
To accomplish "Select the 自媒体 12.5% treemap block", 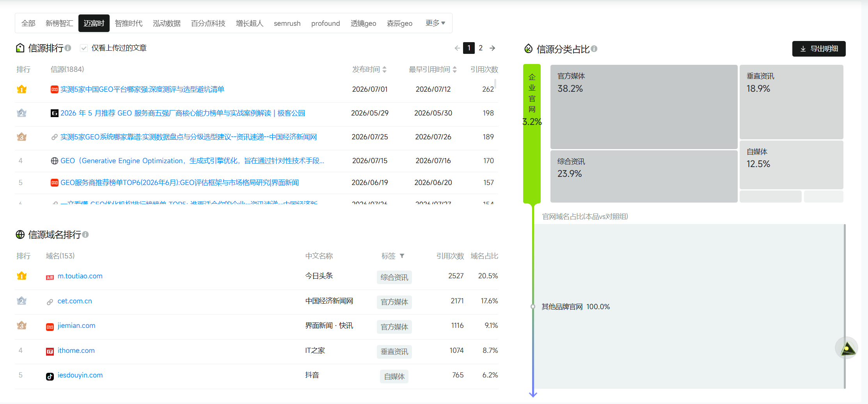I will point(792,165).
